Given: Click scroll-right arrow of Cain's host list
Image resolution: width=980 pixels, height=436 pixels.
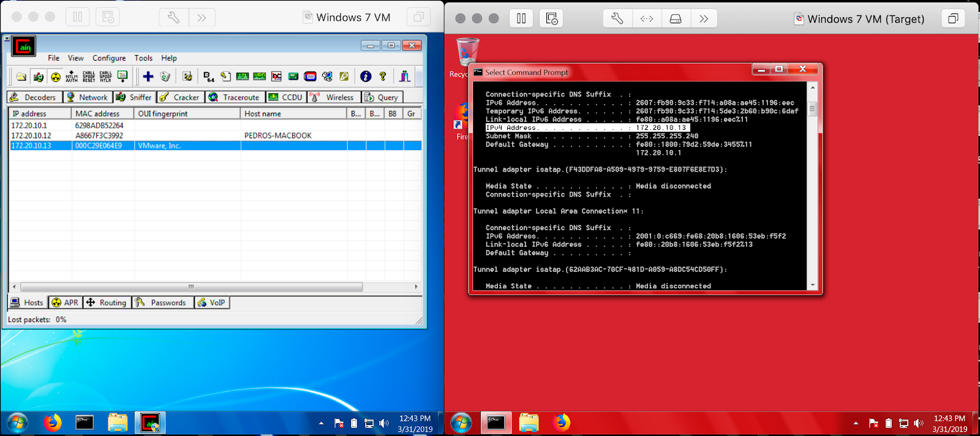Looking at the screenshot, I should pos(417,287).
